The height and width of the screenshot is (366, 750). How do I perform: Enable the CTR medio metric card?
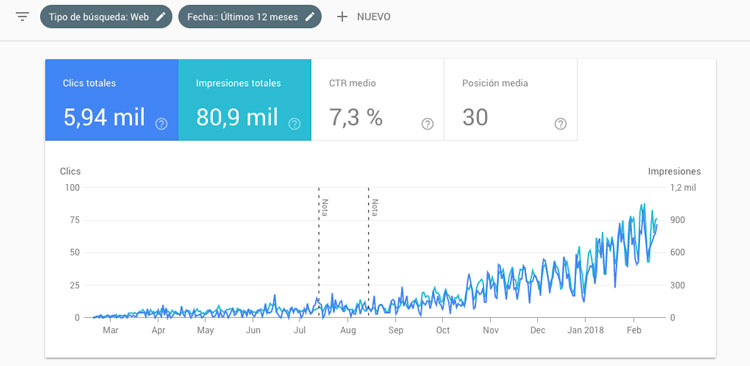tap(377, 100)
